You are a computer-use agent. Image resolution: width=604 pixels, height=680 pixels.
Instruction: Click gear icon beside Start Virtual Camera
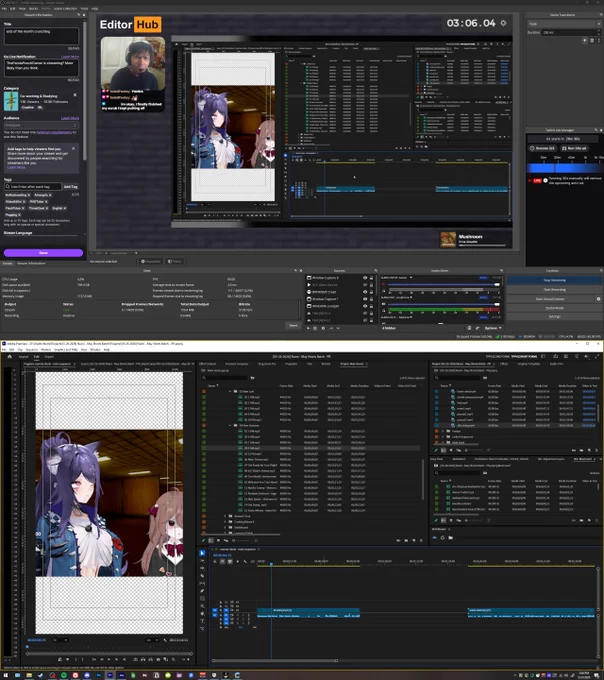pos(598,299)
